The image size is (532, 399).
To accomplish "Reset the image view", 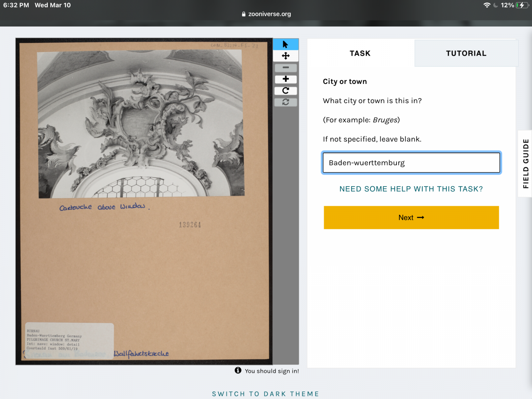I will point(286,102).
